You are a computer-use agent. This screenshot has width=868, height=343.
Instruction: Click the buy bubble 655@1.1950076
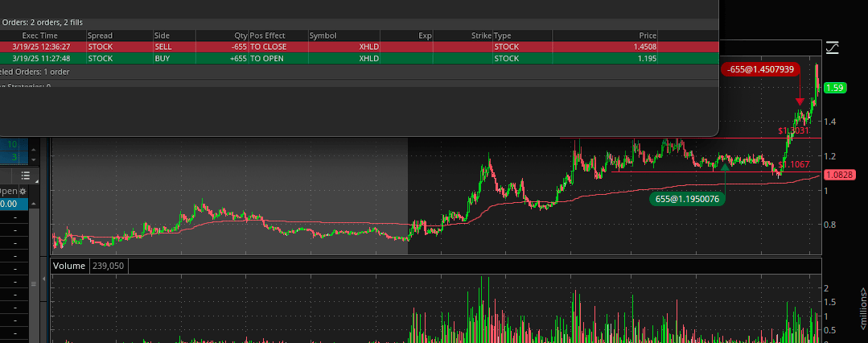coord(686,199)
